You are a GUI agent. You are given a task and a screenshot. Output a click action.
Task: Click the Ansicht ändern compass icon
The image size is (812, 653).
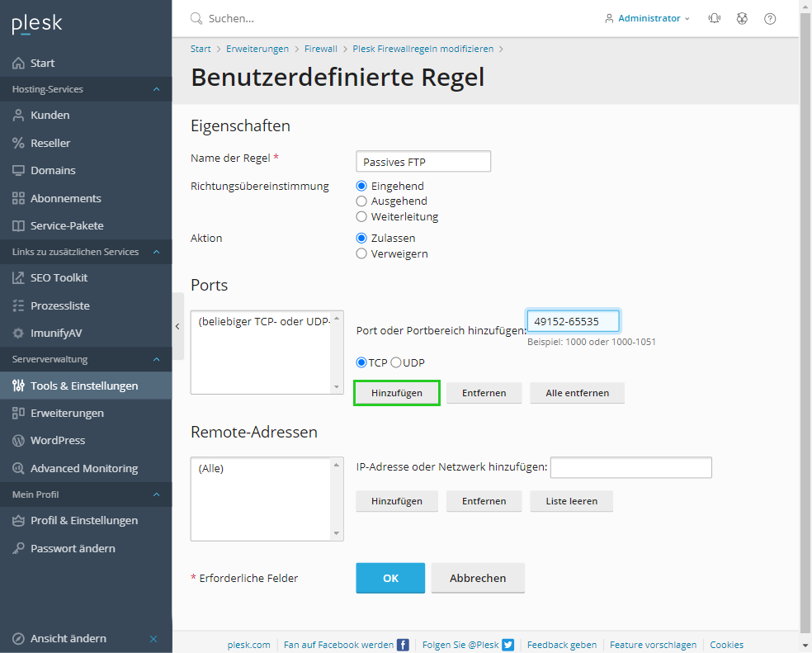[x=18, y=638]
